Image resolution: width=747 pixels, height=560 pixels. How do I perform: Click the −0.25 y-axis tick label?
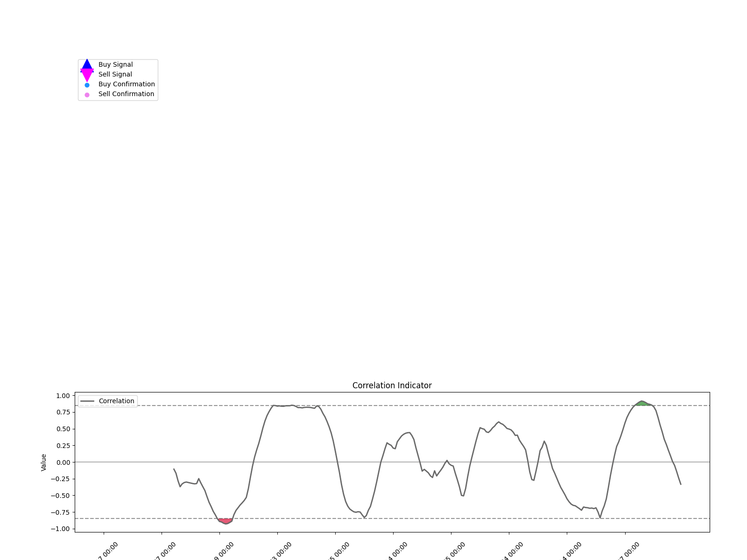(x=61, y=479)
